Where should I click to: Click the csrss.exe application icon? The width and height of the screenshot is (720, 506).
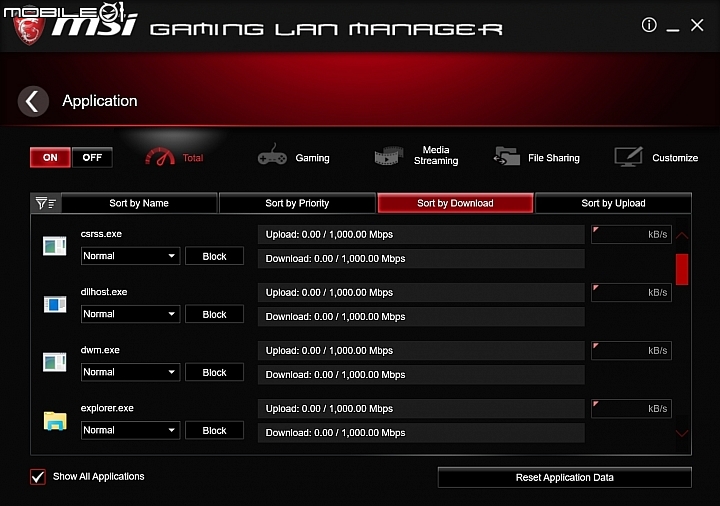(55, 246)
